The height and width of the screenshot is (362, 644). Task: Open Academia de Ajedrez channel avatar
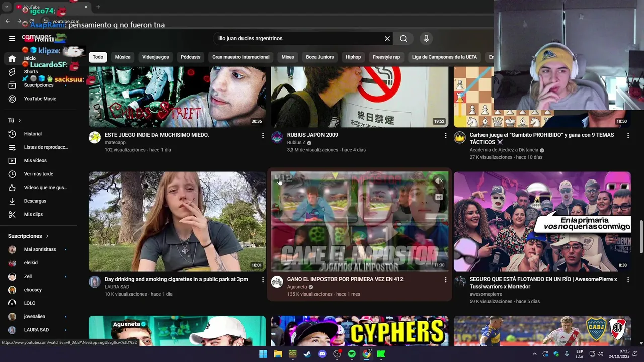point(460,138)
